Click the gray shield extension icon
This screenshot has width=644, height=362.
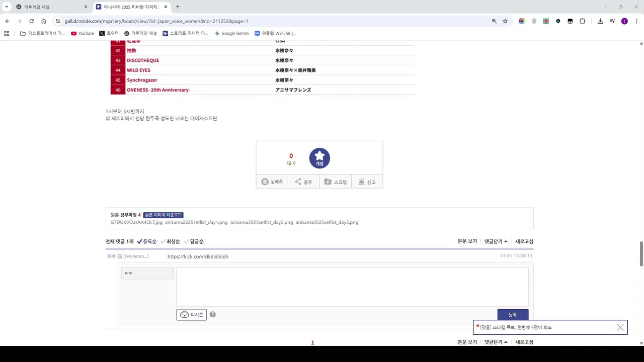click(x=534, y=21)
